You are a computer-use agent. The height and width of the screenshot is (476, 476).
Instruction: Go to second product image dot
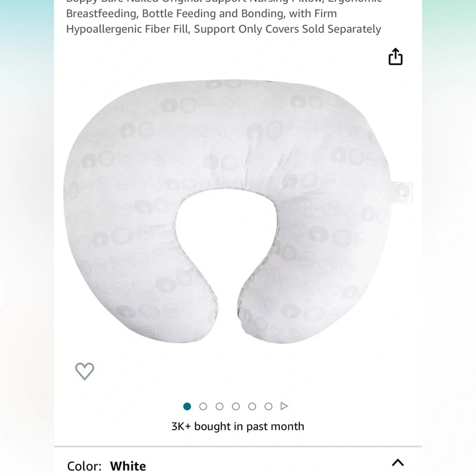coord(203,406)
